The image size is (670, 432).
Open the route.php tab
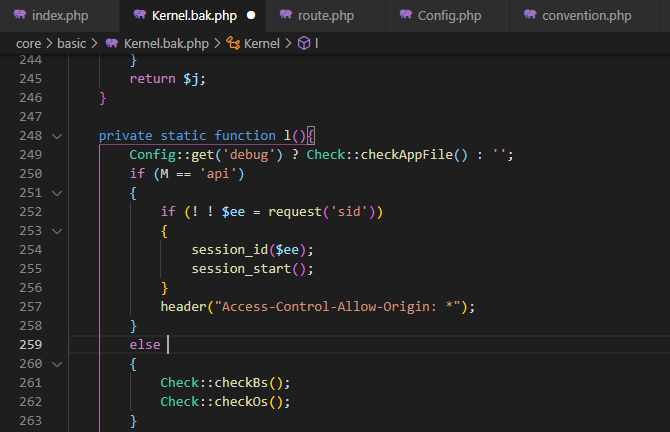(325, 16)
